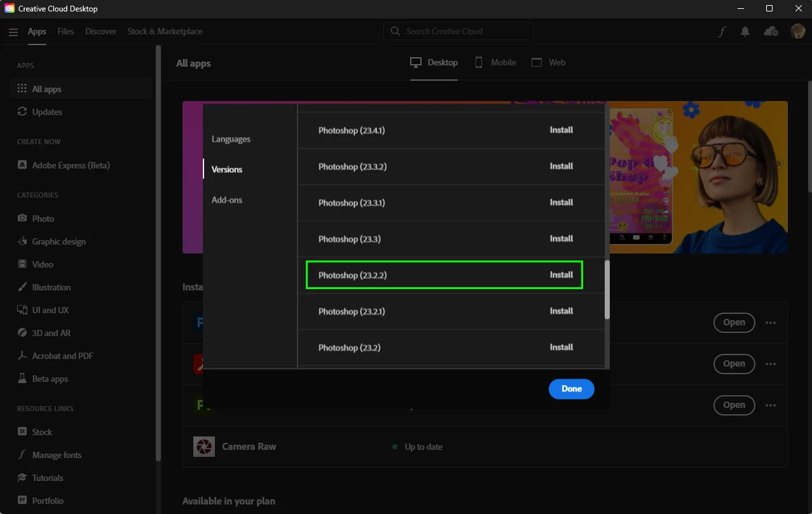Click the versions list scrollbar thumb
This screenshot has height=514, width=812.
point(607,290)
